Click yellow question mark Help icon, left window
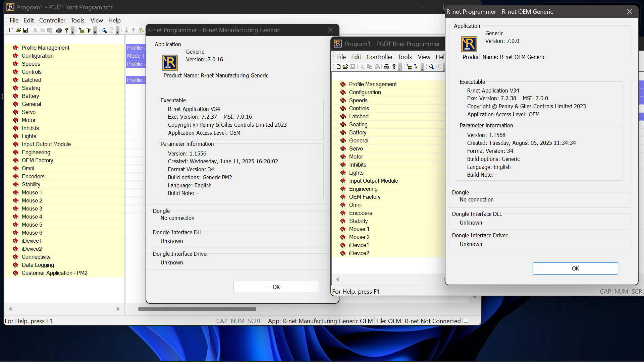Screen dimensions: 644x362 click(66, 31)
